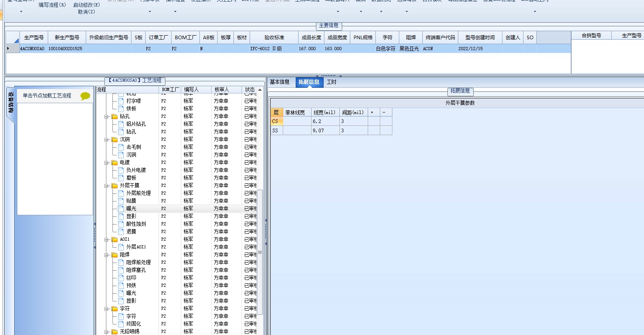Click the document icon beside 终固化
This screenshot has width=644, height=335.
(x=121, y=324)
